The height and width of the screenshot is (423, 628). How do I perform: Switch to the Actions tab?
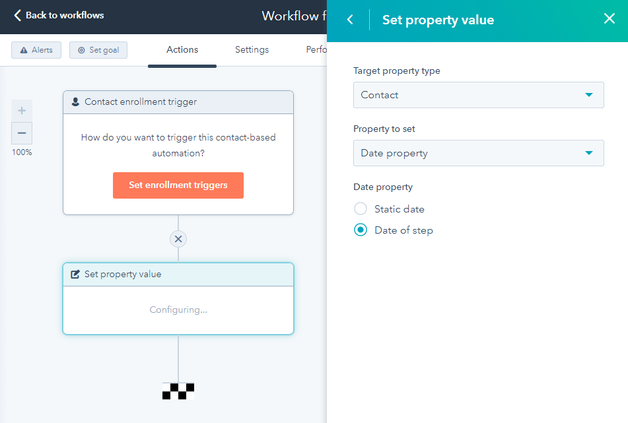pos(182,50)
